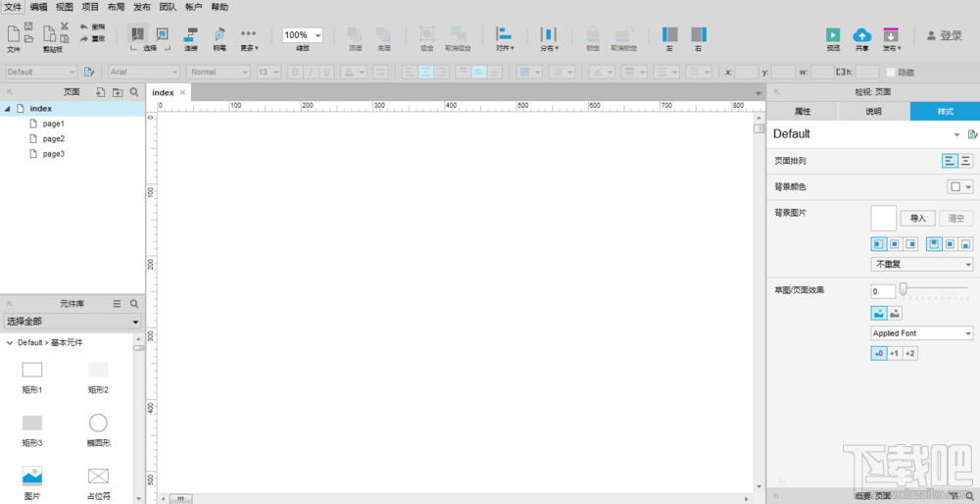Open the background repeat dropdown (不重复)
980x504 pixels.
(x=922, y=265)
